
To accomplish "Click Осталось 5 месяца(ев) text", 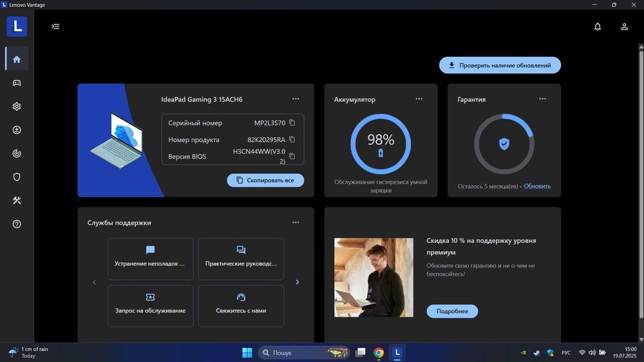I will click(488, 187).
